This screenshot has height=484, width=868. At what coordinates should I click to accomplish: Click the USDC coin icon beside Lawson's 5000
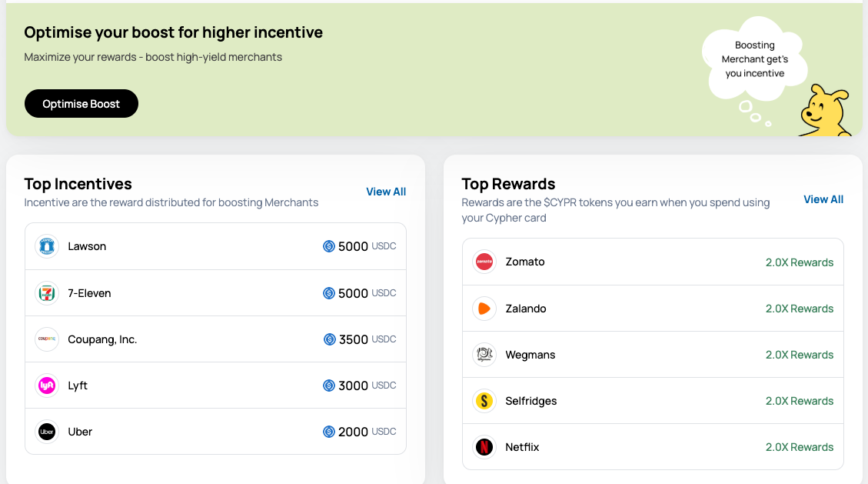point(329,247)
